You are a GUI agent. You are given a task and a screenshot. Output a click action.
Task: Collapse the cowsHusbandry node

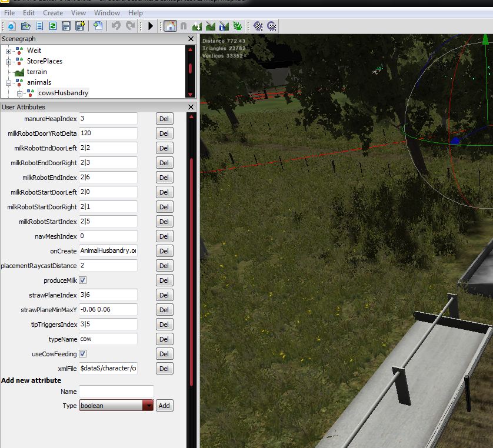point(19,93)
